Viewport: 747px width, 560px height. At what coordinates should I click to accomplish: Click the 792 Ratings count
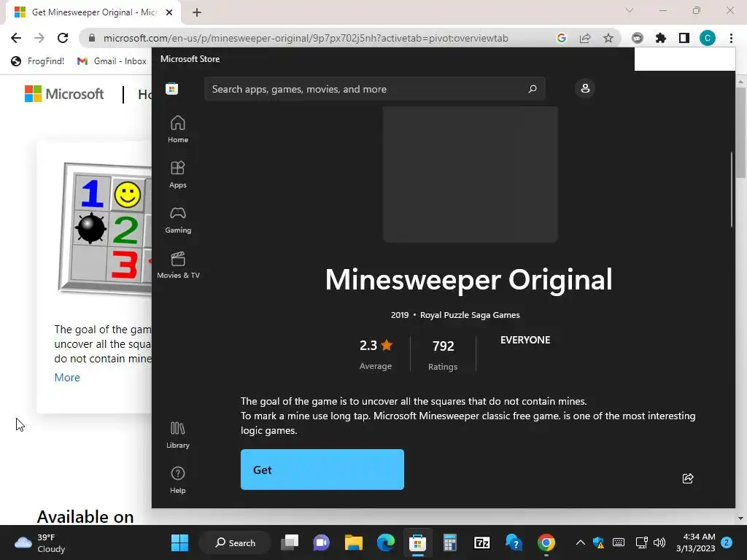pyautogui.click(x=443, y=355)
